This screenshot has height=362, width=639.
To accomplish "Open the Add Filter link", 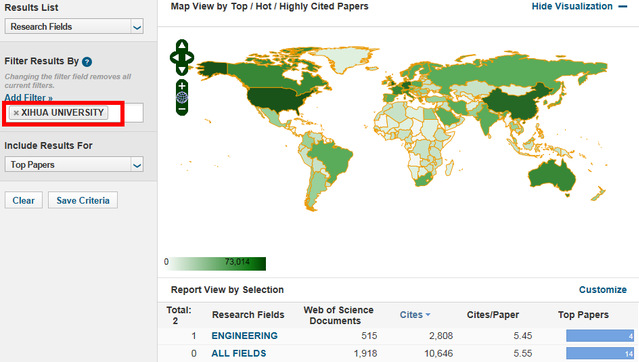I will click(29, 98).
